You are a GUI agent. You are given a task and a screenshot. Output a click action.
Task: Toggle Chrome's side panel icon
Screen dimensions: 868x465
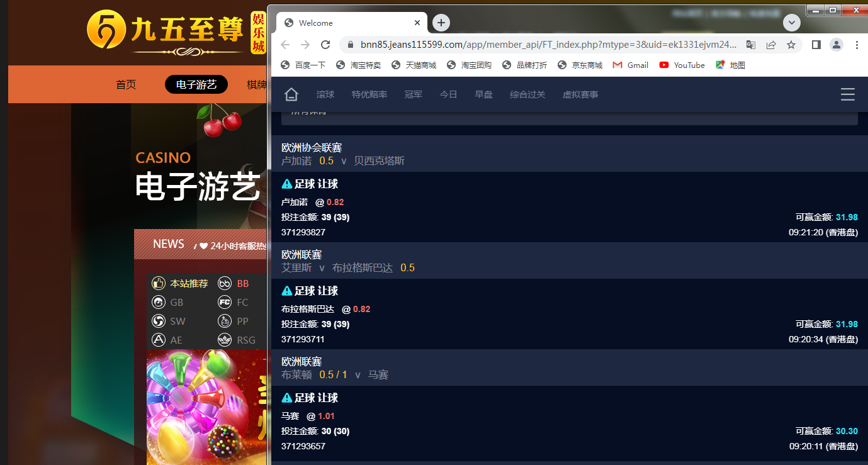tap(816, 45)
